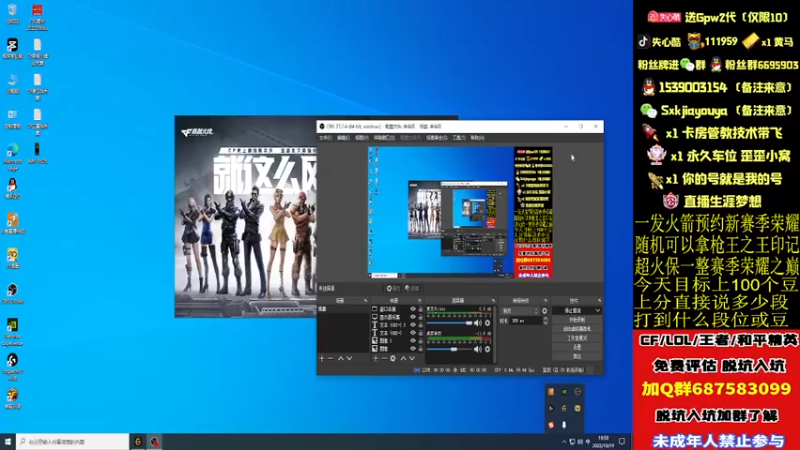Remove the selected scene with the minus icon
Image resolution: width=800 pixels, height=450 pixels.
331,359
